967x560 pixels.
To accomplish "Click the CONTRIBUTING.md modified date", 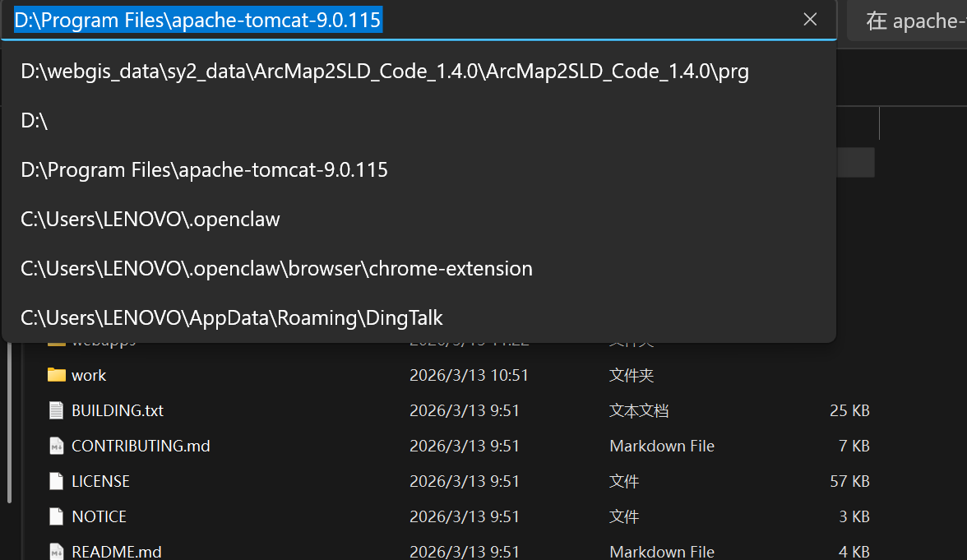I will (x=465, y=446).
